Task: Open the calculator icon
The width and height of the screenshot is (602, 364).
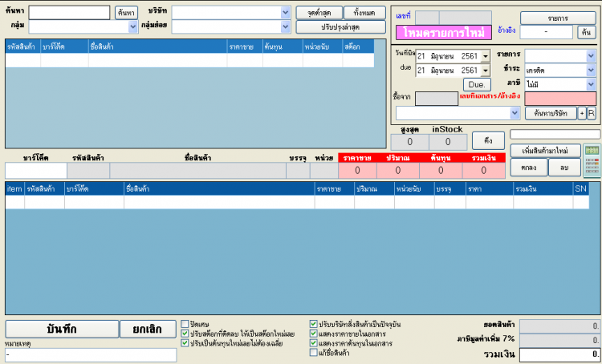Action: point(592,161)
